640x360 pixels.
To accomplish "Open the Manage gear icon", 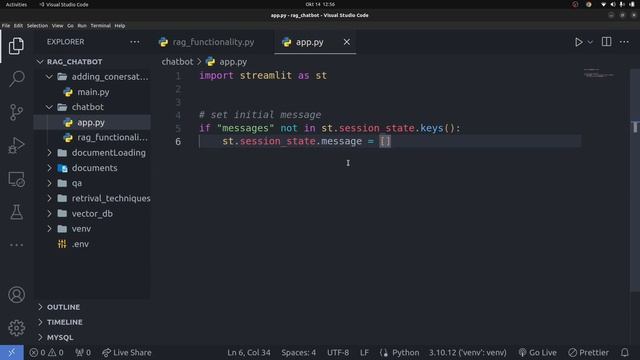I will tap(16, 328).
